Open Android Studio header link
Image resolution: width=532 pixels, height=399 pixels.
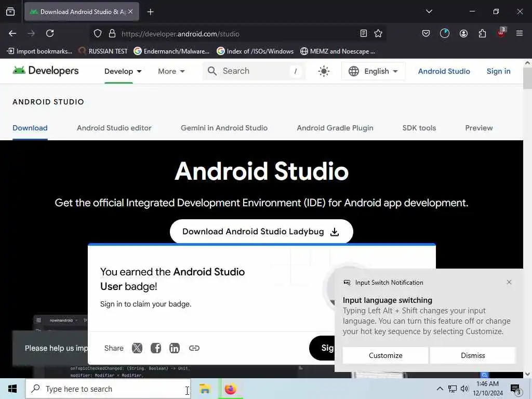click(x=444, y=71)
